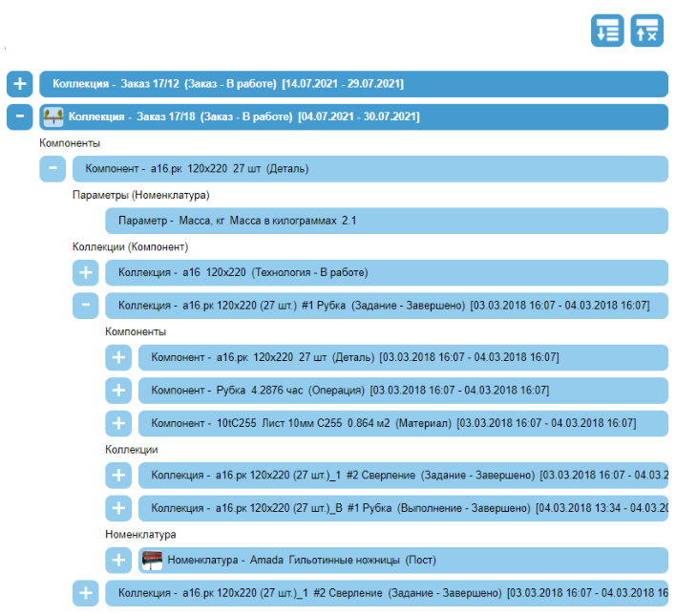676x616 pixels.
Task: Select the a16 120x220 Технология row
Action: 382,272
